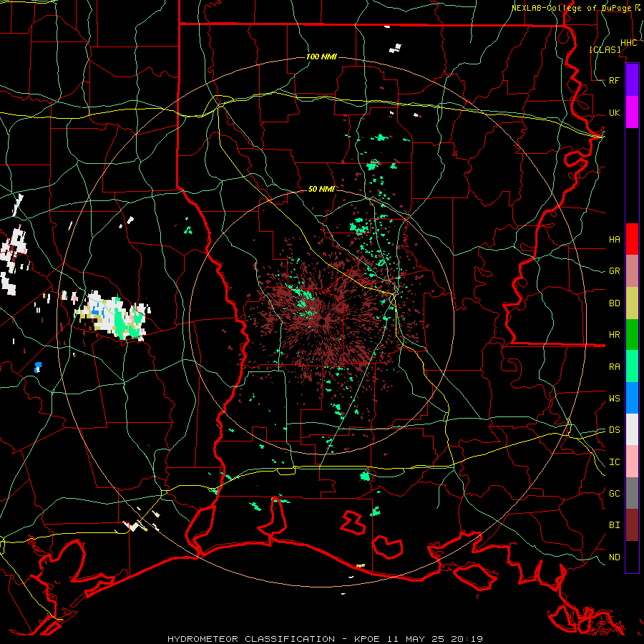
Task: Click the ND black legend swatch
Action: point(632,557)
